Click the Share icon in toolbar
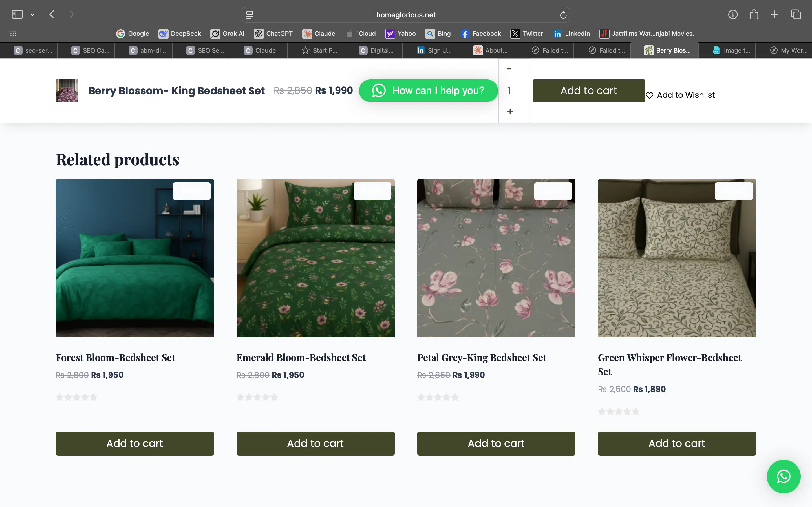Image resolution: width=812 pixels, height=507 pixels. click(754, 14)
